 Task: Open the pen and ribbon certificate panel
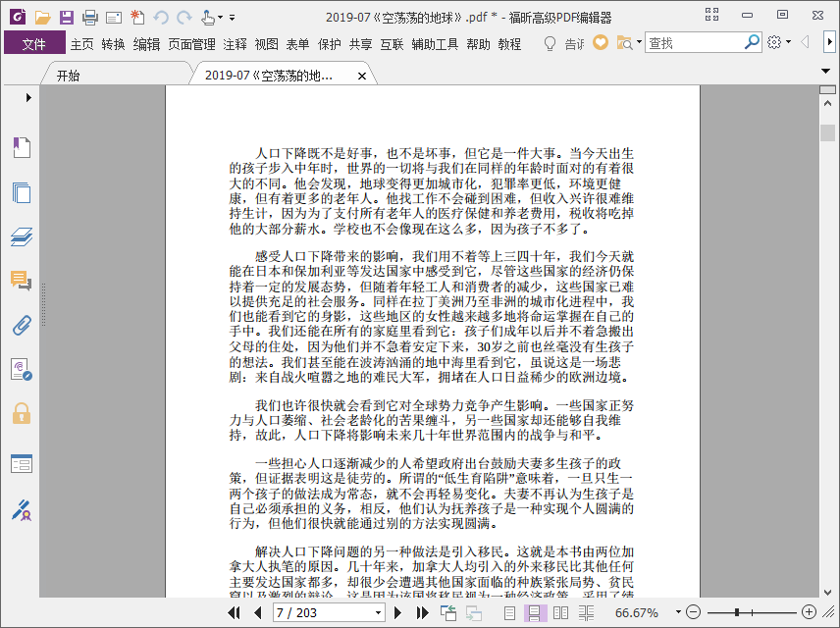point(22,510)
